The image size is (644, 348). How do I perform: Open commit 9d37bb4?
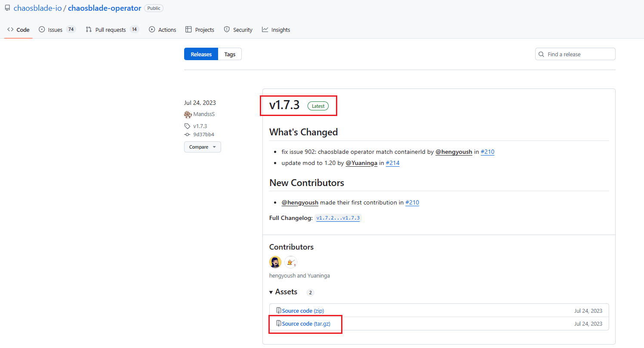pyautogui.click(x=203, y=134)
